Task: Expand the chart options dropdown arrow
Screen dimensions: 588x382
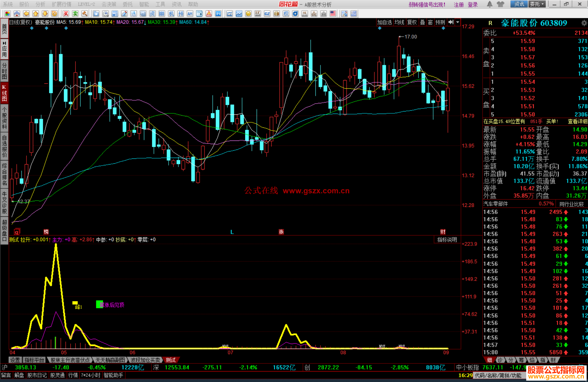Action: tap(458, 22)
